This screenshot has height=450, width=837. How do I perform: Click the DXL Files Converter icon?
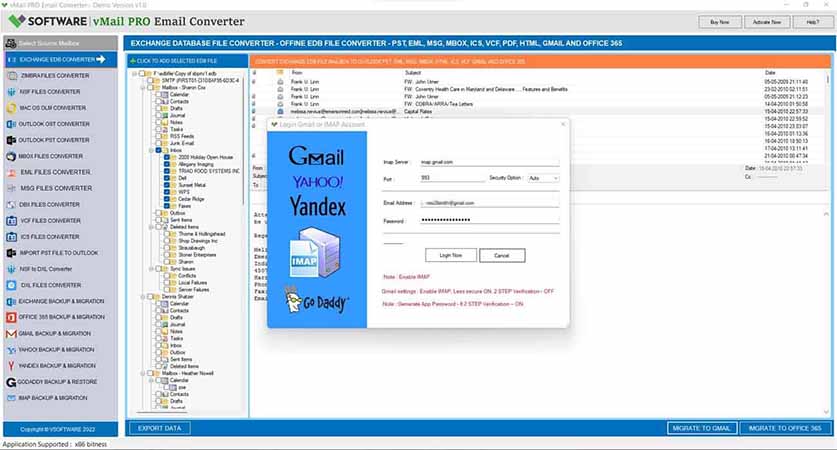(12, 285)
